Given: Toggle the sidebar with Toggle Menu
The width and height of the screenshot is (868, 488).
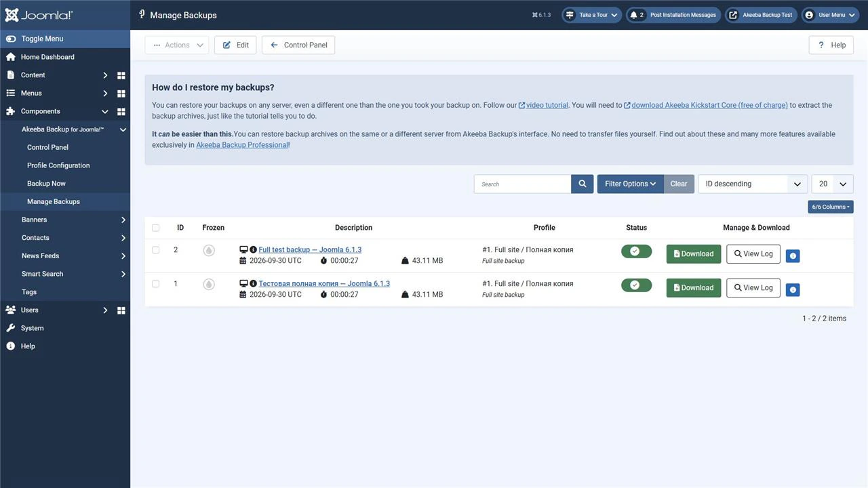Looking at the screenshot, I should click(x=65, y=39).
